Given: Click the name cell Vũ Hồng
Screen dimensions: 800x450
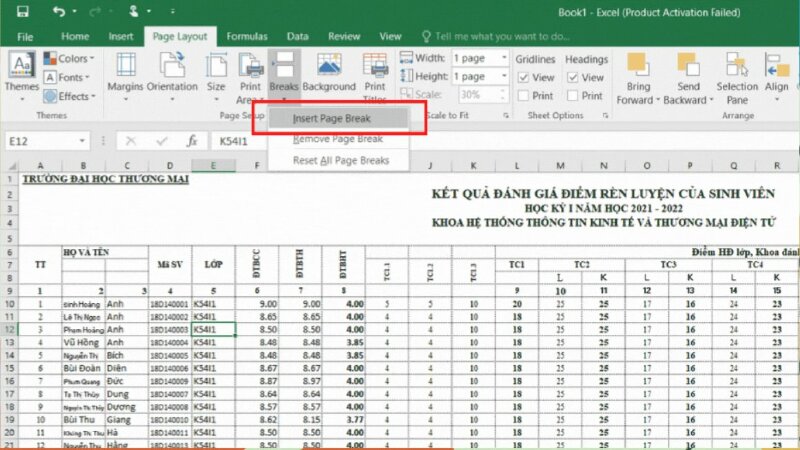Looking at the screenshot, I should (x=83, y=342).
